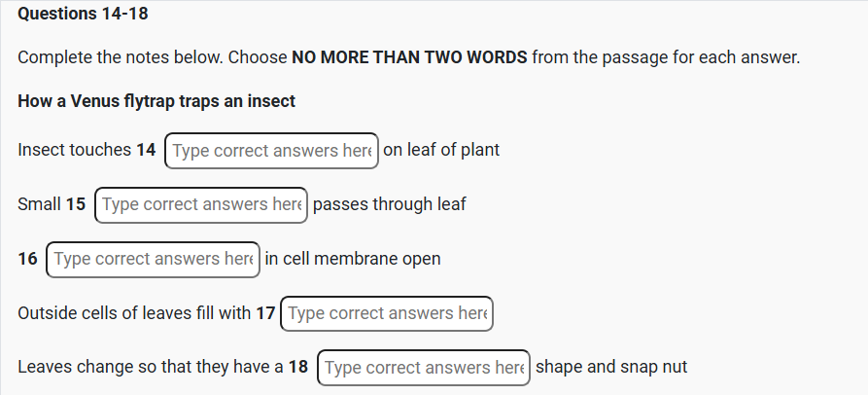Screen dimensions: 868x395
Task: Click the bold question number 14
Action: click(146, 151)
